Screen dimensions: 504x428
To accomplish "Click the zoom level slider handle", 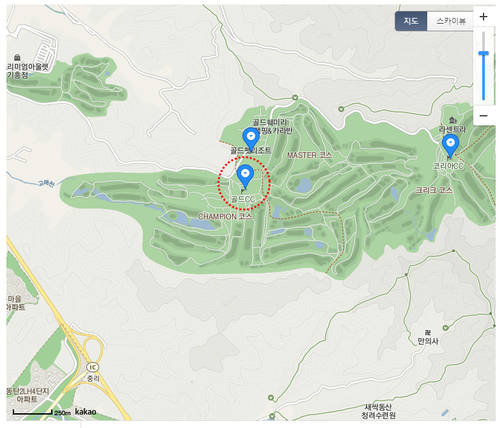I will [484, 53].
